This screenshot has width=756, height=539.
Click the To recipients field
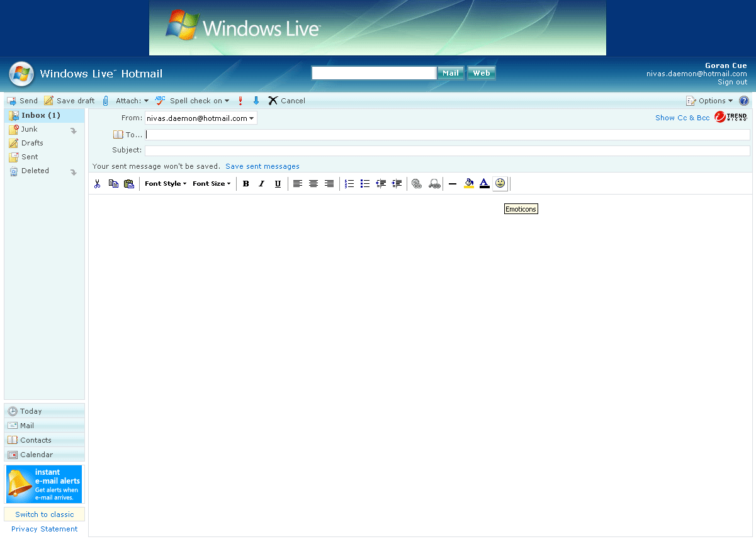point(448,135)
